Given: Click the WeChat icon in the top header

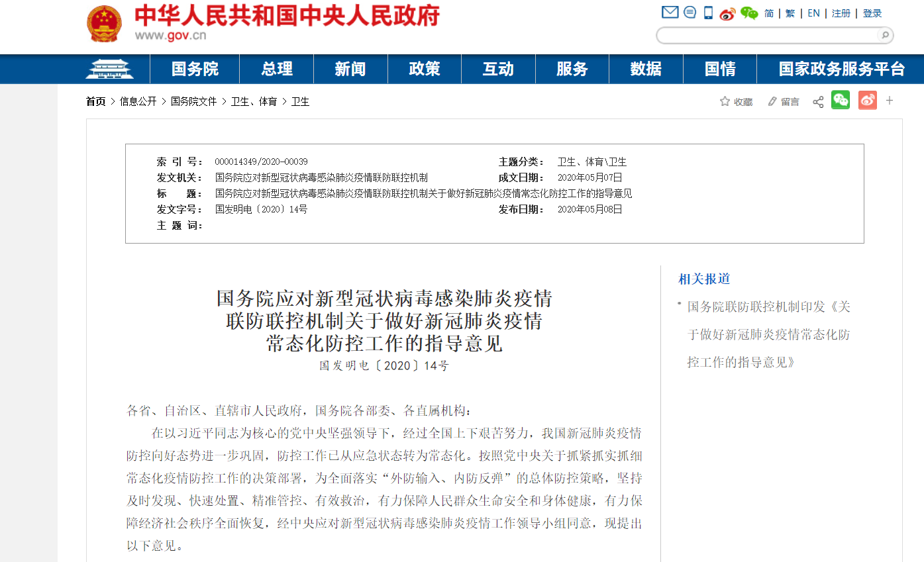Looking at the screenshot, I should click(748, 13).
